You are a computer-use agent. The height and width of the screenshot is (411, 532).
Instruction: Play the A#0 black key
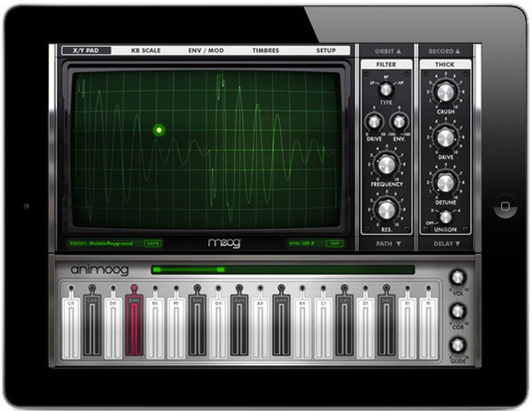[281, 326]
